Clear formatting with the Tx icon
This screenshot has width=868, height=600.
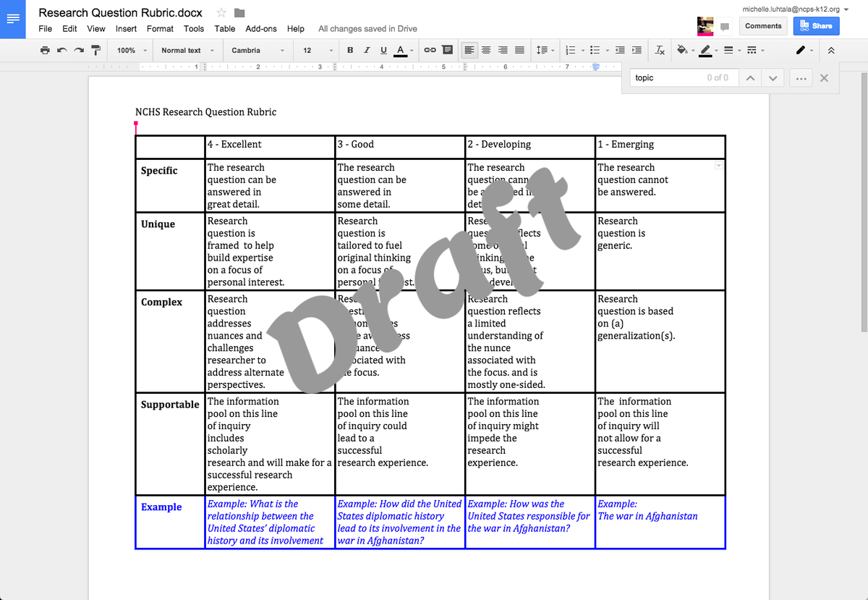tap(659, 50)
